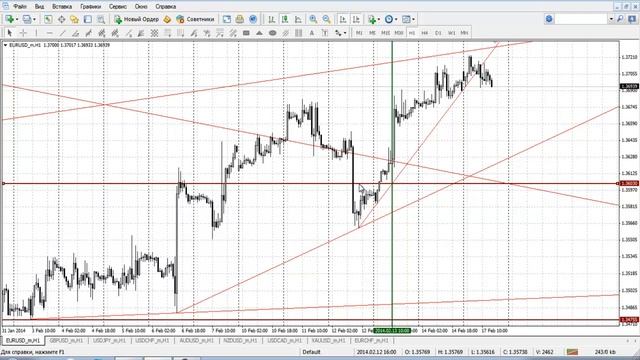The width and height of the screenshot is (640, 360).
Task: Switch to candlestick chart mode
Action: point(285,19)
